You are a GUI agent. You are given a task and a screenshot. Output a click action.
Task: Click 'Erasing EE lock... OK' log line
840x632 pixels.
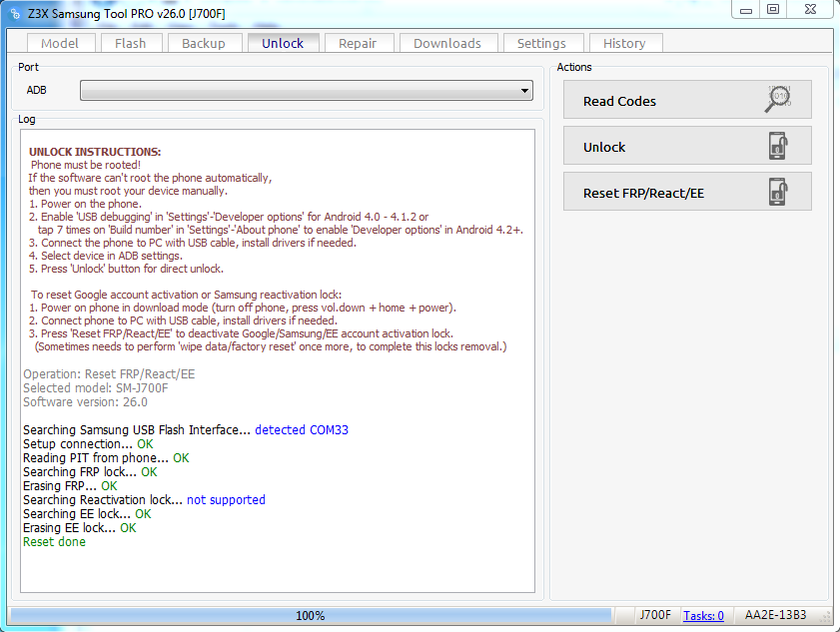[x=80, y=527]
